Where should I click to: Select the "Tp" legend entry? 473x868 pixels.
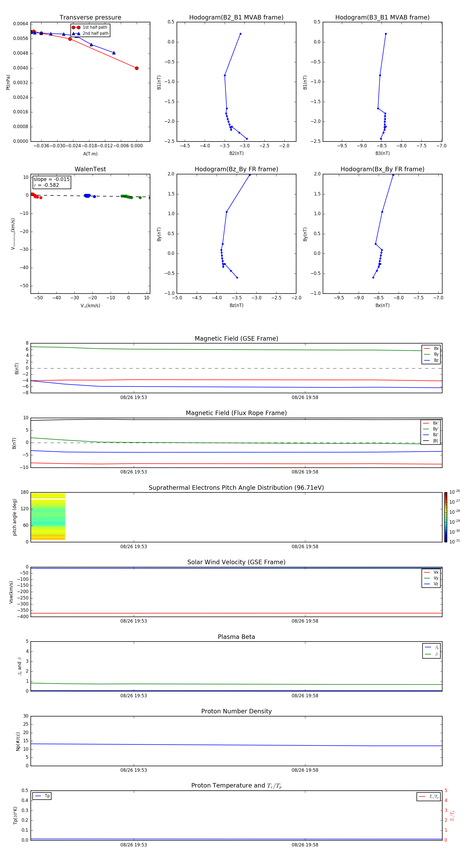42,796
